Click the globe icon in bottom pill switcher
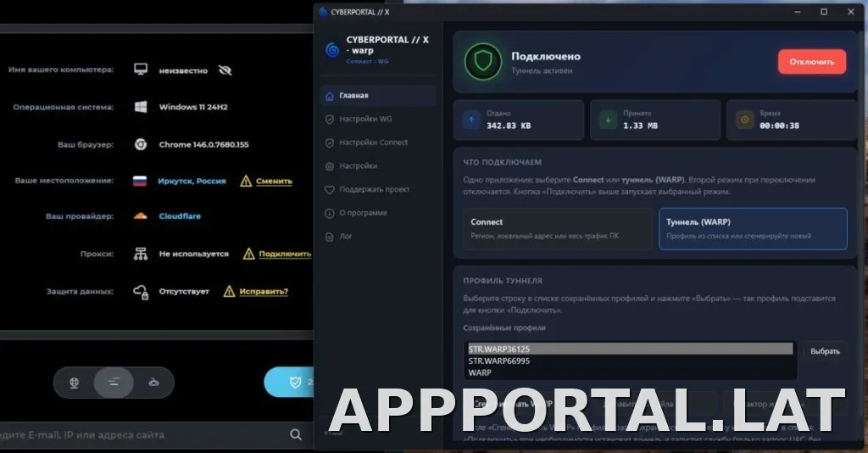868x453 pixels. [75, 383]
